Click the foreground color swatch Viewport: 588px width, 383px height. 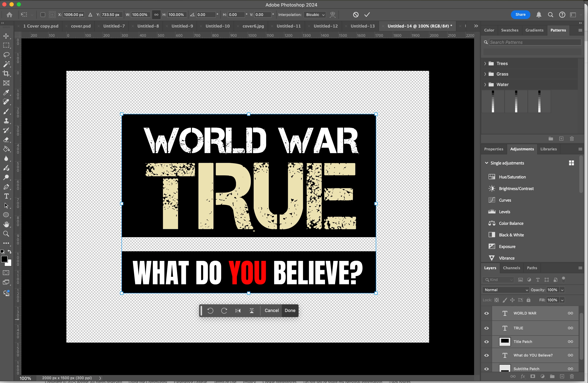coord(4,259)
